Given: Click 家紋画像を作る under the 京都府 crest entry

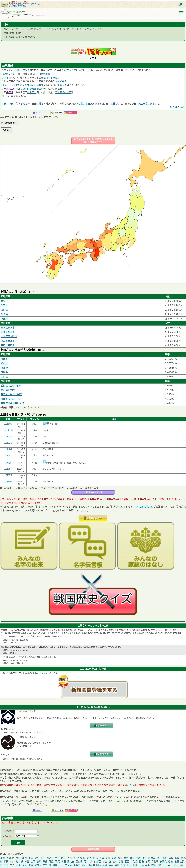Looking at the screenshot, I should (x=101, y=726).
